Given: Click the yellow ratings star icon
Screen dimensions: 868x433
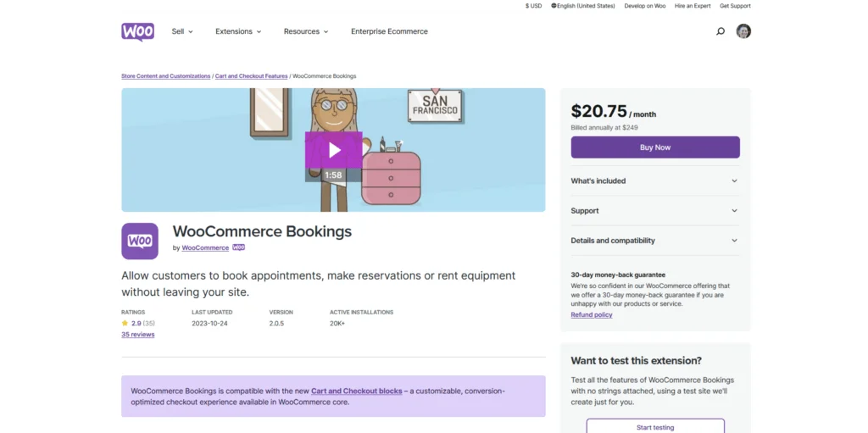Looking at the screenshot, I should click(x=125, y=323).
